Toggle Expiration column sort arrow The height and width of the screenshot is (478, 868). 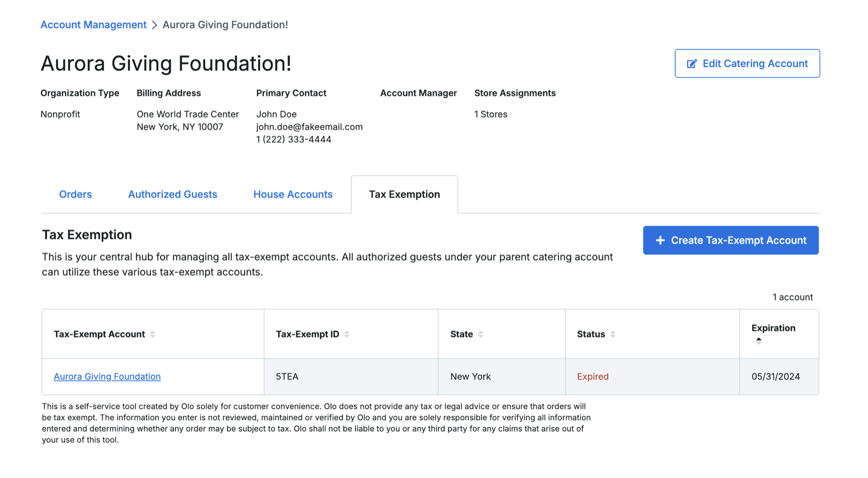click(x=759, y=341)
